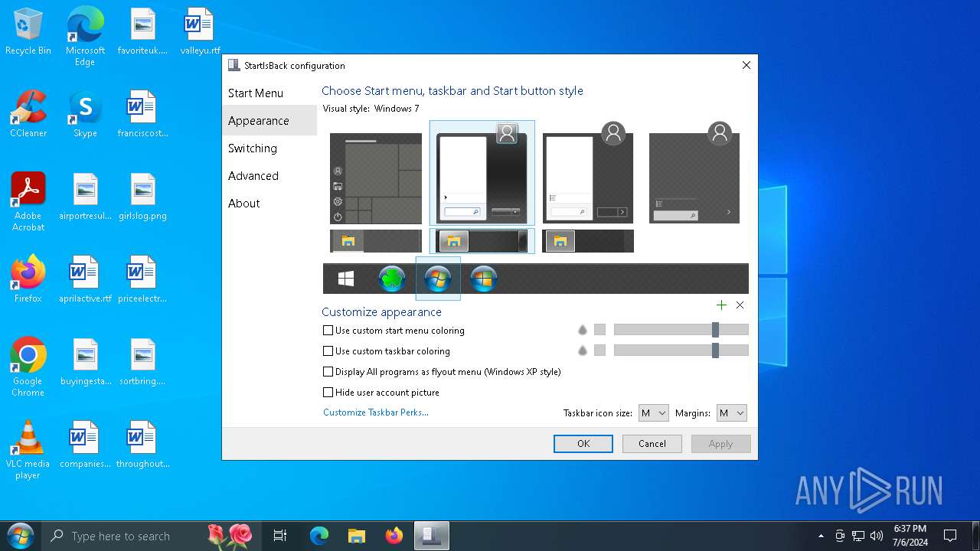
Task: Click the green plus add icon
Action: [721, 305]
